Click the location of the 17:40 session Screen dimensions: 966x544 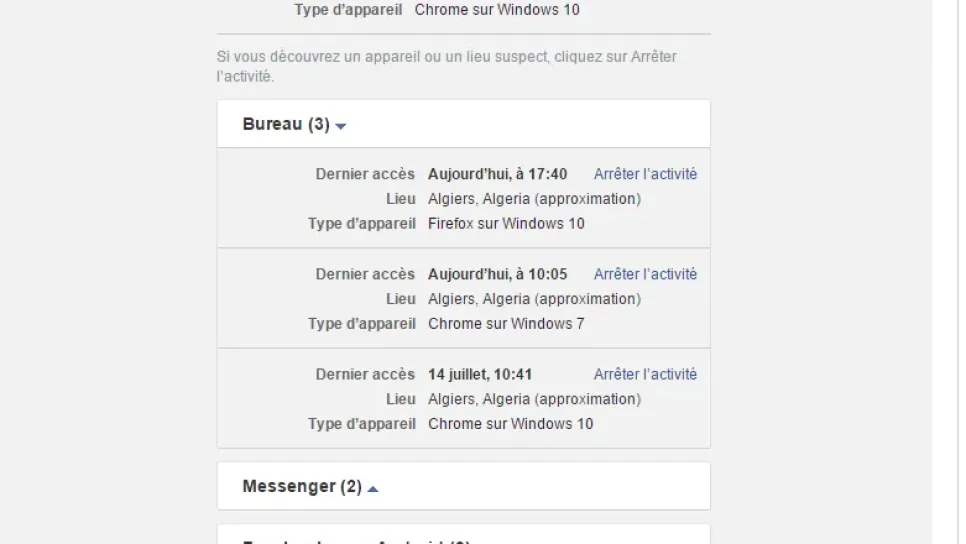[534, 198]
